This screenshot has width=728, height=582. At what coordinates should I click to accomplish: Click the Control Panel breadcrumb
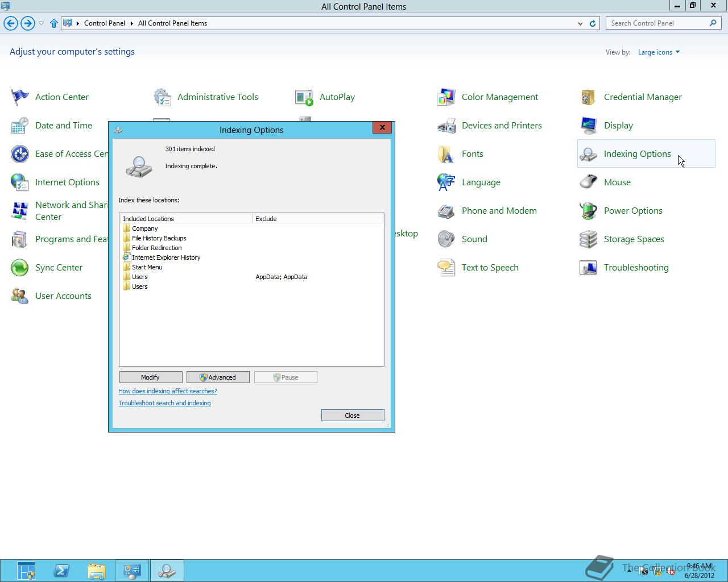tap(105, 23)
